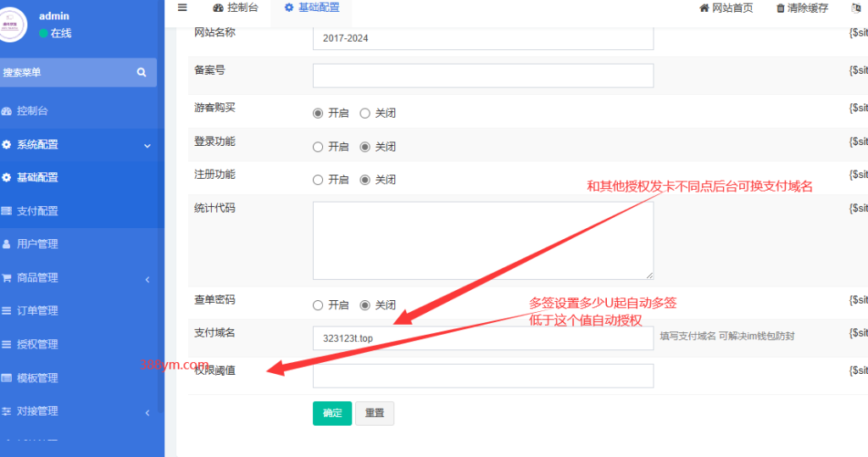Click the 基础配置 gear icon in sidebar
The height and width of the screenshot is (457, 868).
click(7, 177)
